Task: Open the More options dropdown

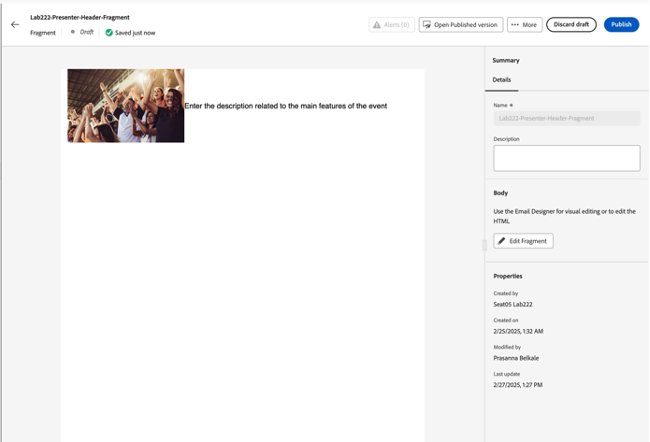Action: pyautogui.click(x=522, y=25)
